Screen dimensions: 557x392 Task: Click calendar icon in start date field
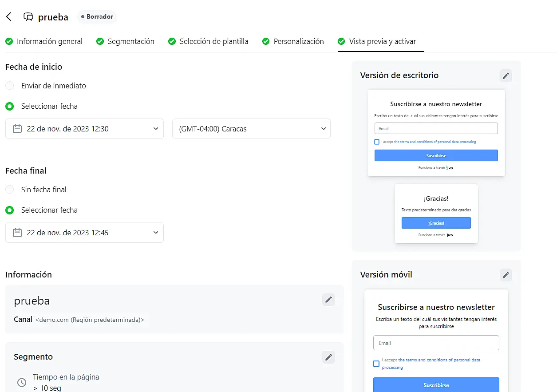tap(17, 129)
